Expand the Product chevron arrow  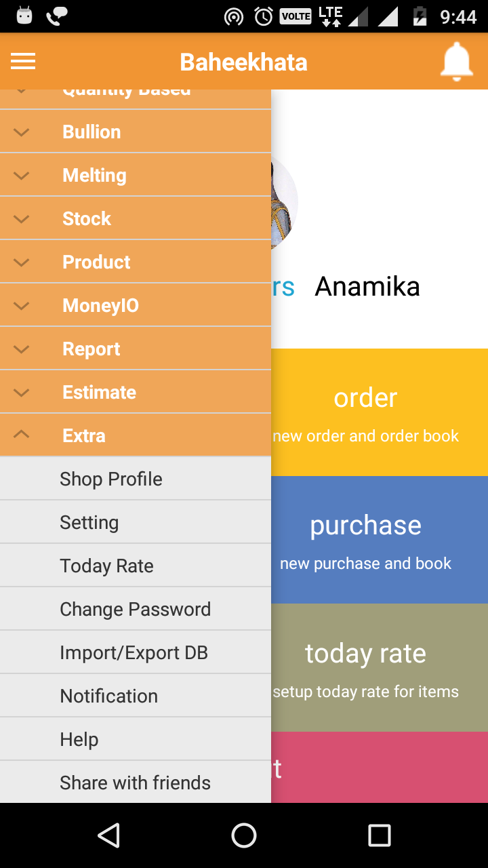click(22, 262)
